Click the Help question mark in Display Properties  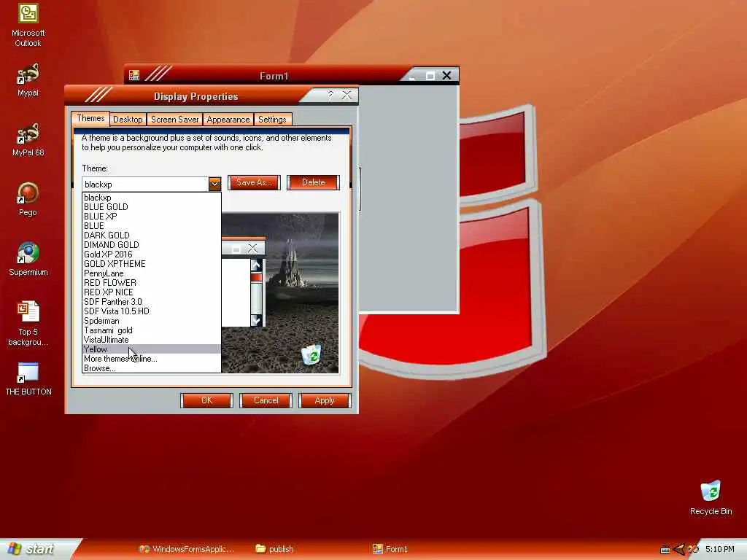(330, 95)
